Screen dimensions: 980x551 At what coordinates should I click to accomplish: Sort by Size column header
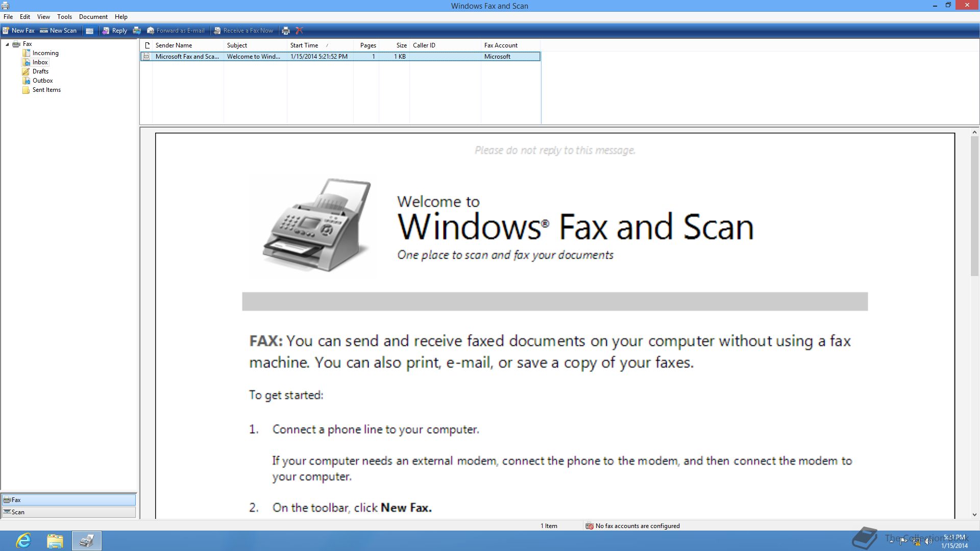click(x=394, y=45)
